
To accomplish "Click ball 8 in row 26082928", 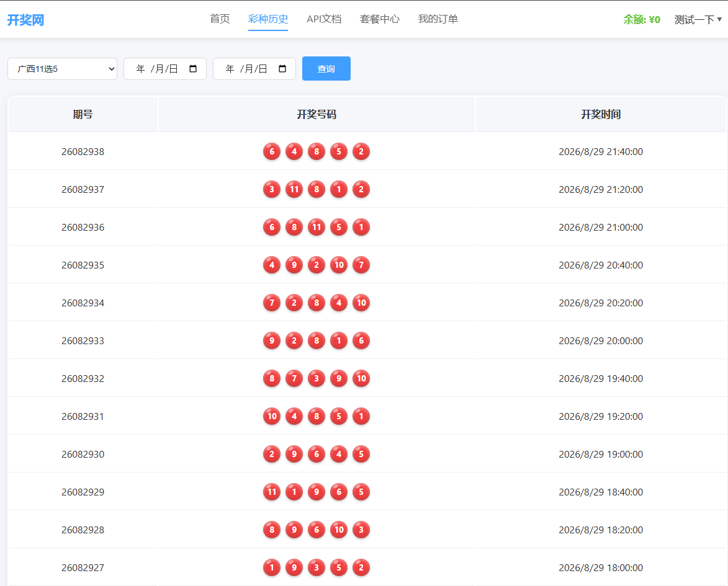I will (x=272, y=530).
